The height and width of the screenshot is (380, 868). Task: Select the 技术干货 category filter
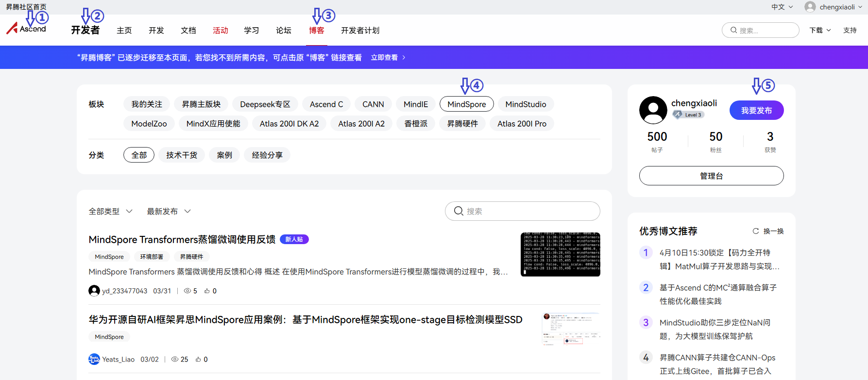(182, 155)
